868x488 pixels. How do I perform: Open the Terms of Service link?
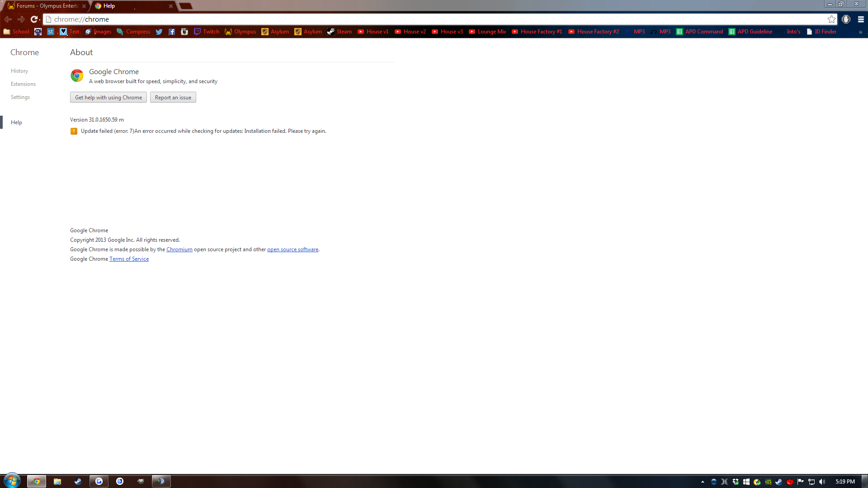129,259
